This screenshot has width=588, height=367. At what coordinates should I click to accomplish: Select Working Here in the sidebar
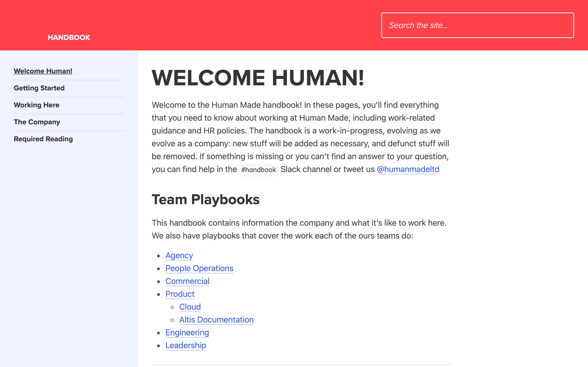(37, 105)
